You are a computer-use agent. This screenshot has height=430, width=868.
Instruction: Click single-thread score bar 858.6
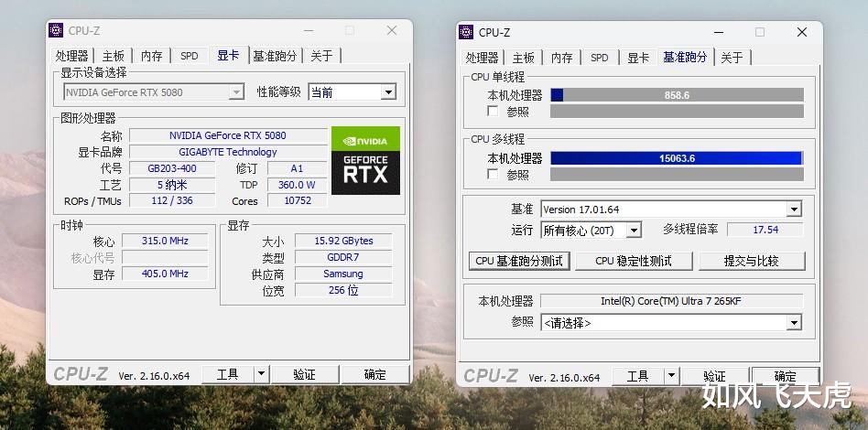click(x=677, y=95)
